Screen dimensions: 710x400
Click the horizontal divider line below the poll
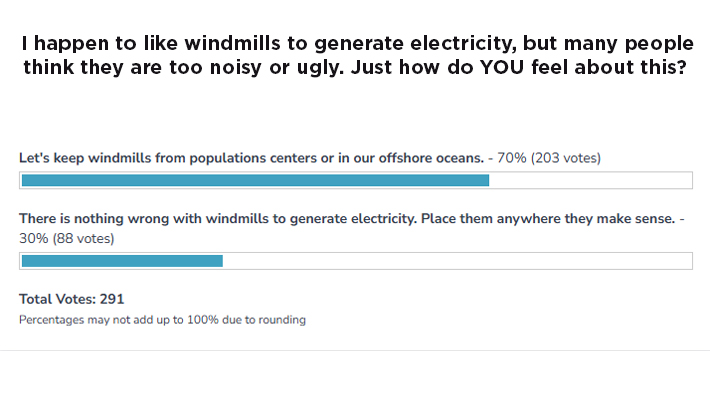click(x=355, y=350)
